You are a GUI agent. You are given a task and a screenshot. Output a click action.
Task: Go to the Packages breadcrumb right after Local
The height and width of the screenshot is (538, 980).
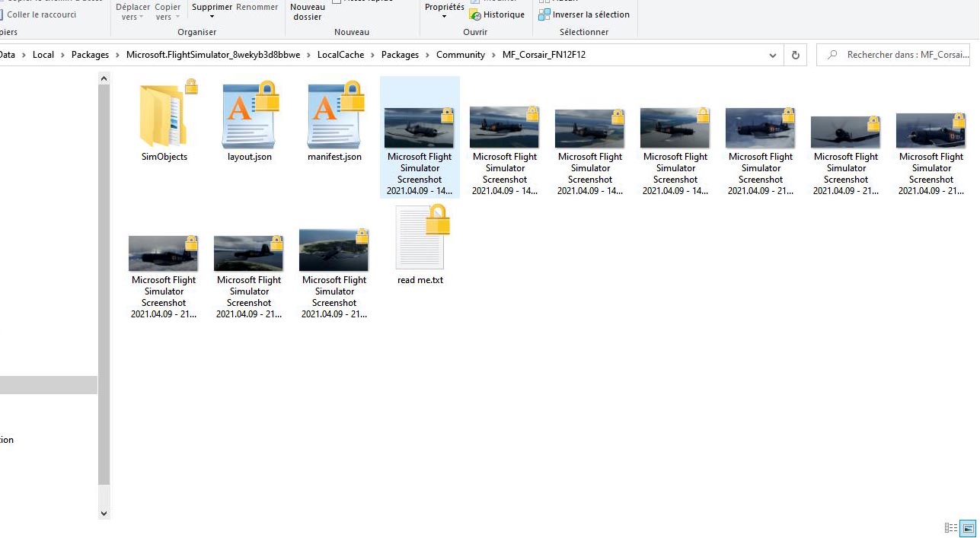[x=90, y=55]
